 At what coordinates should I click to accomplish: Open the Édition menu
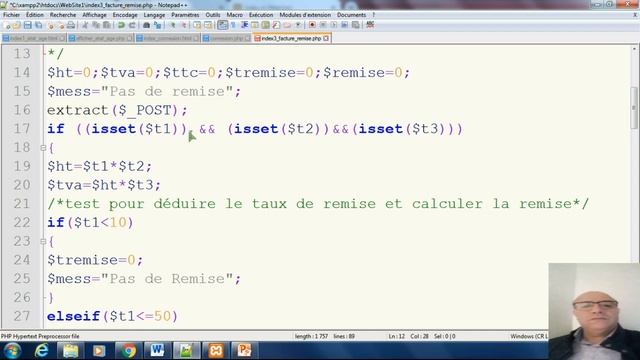[x=35, y=15]
